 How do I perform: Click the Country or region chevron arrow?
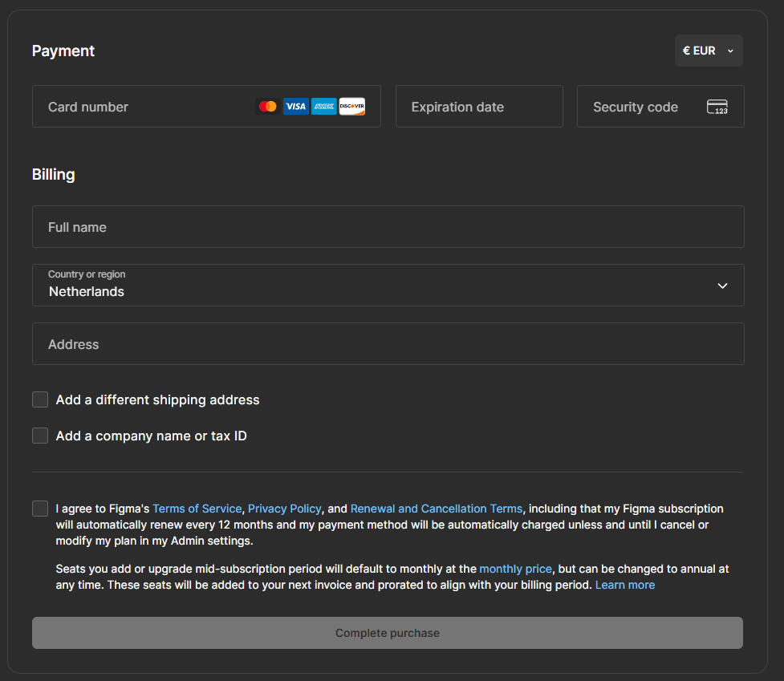coord(722,286)
